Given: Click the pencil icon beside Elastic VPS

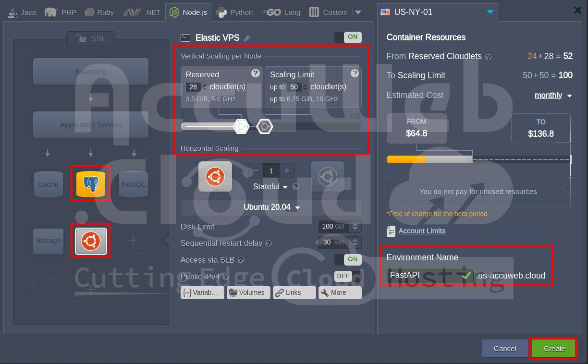Looking at the screenshot, I should point(247,38).
